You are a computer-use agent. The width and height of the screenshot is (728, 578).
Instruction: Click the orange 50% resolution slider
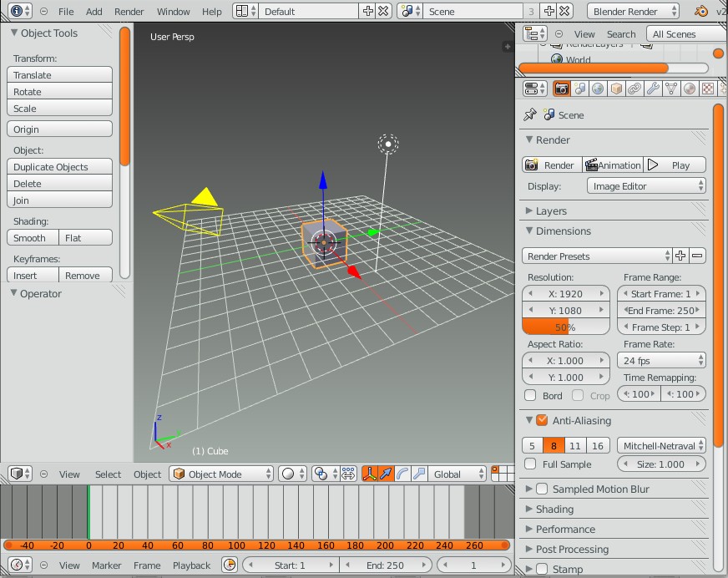pos(565,327)
